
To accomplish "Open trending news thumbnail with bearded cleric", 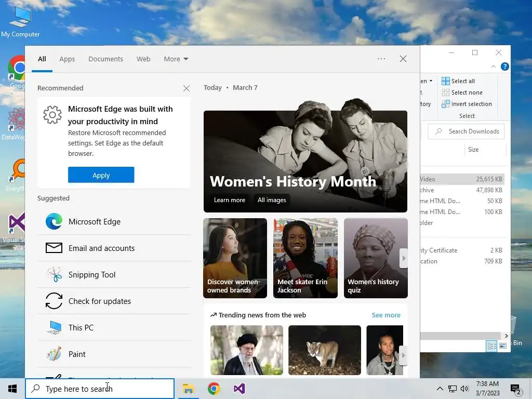I will [x=247, y=350].
